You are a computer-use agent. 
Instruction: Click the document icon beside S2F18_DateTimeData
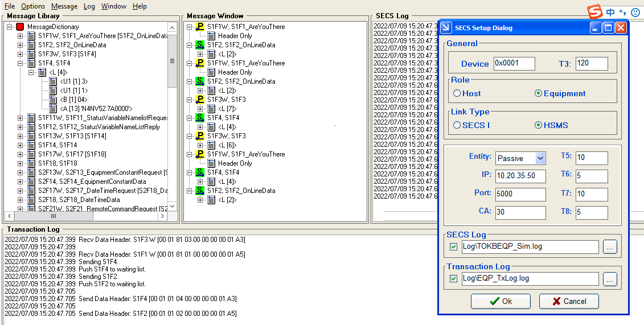31,199
